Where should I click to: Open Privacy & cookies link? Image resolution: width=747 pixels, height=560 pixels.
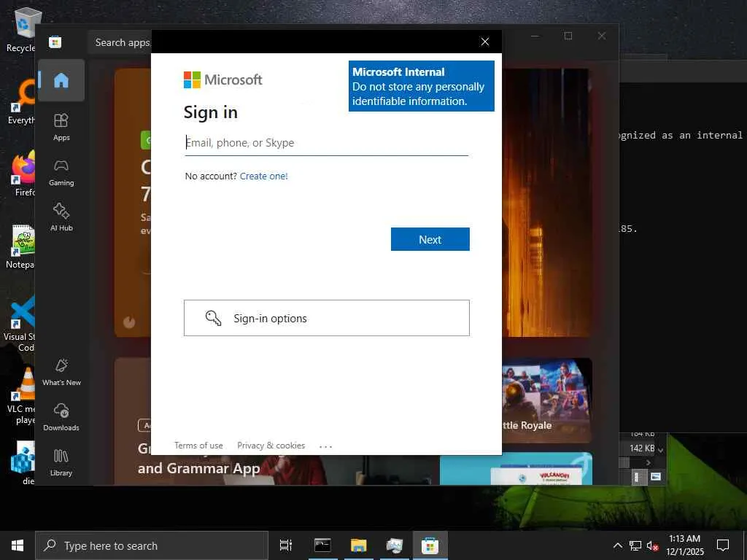point(271,446)
